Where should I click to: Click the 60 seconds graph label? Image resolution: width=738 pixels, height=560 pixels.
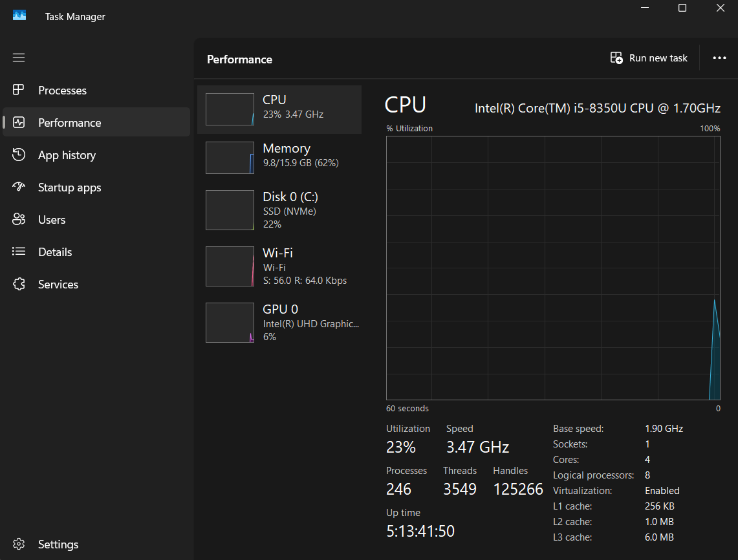407,409
